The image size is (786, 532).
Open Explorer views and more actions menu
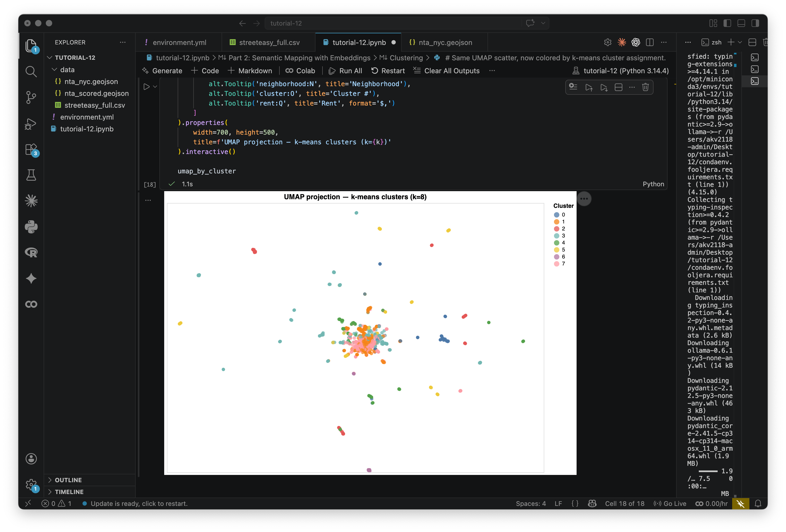click(x=122, y=42)
